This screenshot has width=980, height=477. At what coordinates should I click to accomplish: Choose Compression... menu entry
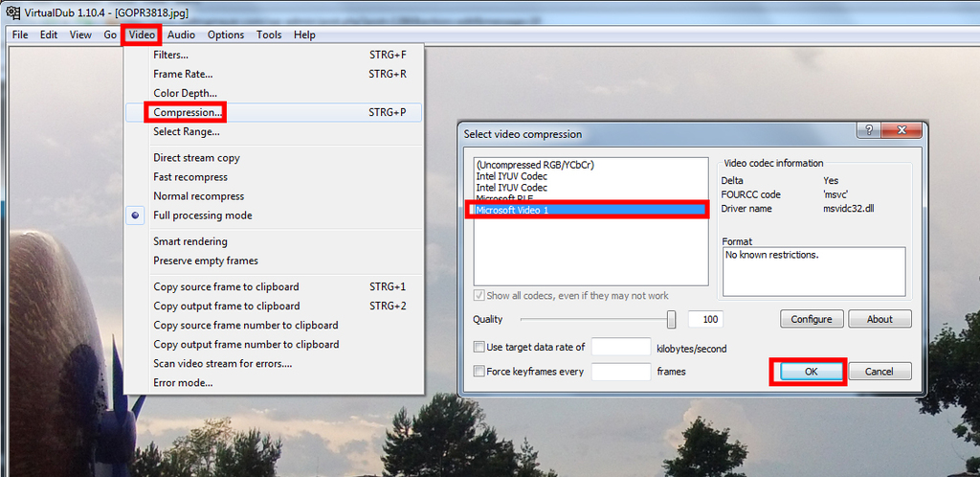274,112
